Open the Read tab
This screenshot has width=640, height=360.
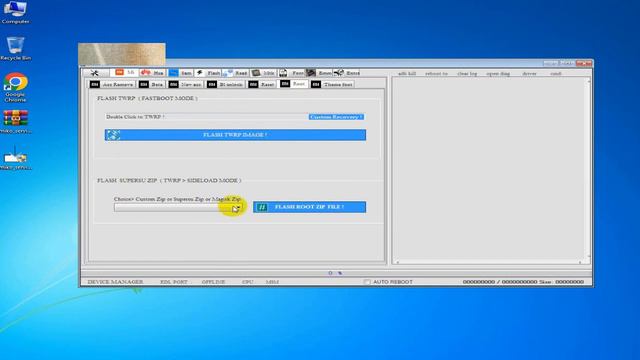[236, 73]
